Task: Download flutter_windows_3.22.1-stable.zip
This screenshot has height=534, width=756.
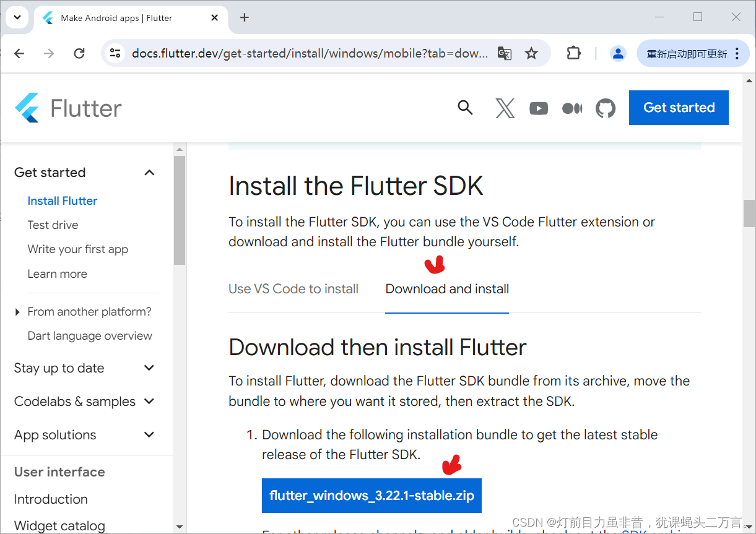Action: pos(371,496)
